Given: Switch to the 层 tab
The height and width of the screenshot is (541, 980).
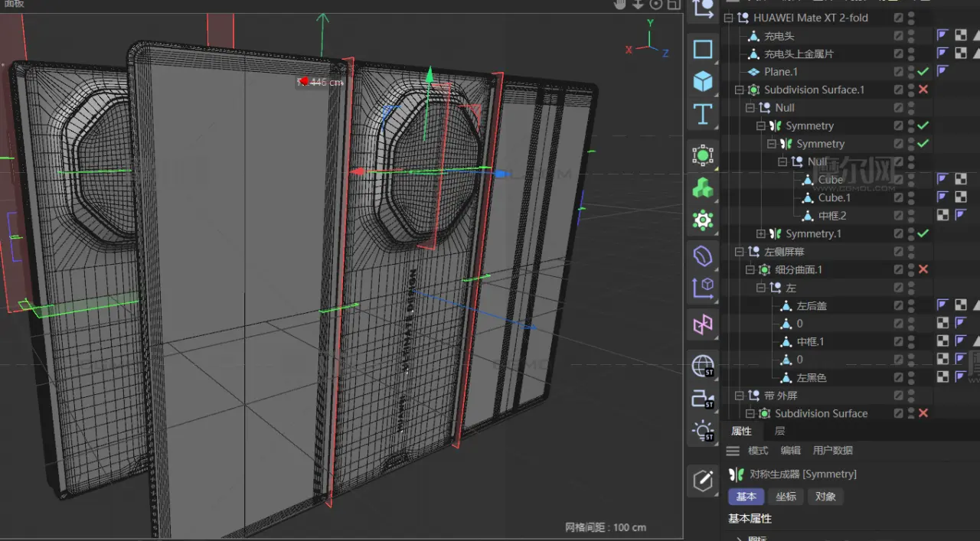Looking at the screenshot, I should point(780,432).
